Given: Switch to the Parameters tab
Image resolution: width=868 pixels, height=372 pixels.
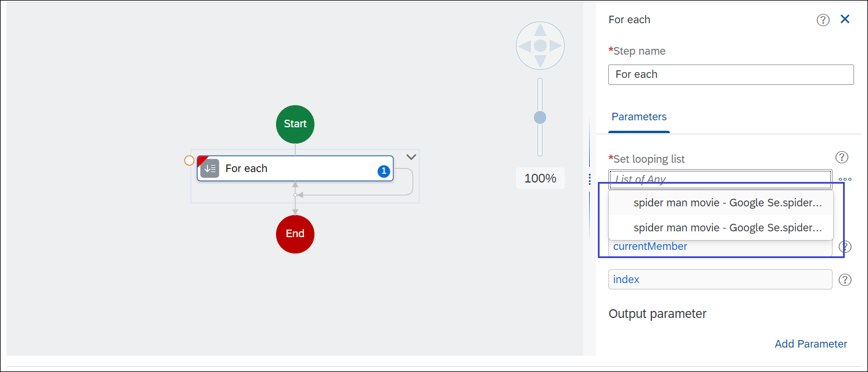Looking at the screenshot, I should pos(639,117).
